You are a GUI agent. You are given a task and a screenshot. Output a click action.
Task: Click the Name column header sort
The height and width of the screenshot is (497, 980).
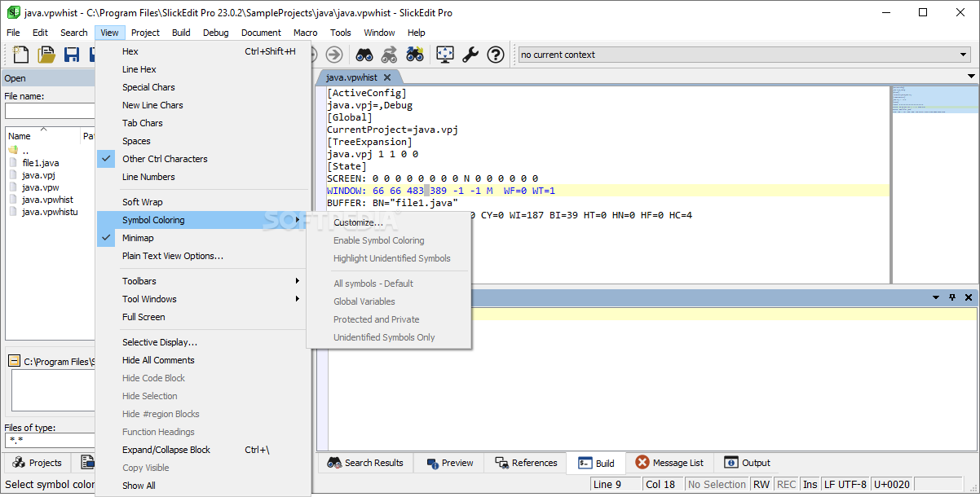(x=42, y=136)
